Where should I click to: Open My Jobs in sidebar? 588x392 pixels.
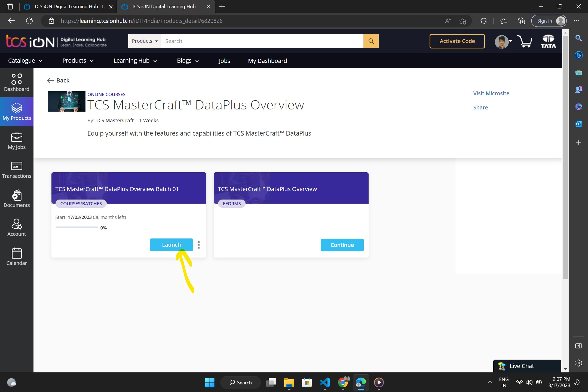(17, 141)
